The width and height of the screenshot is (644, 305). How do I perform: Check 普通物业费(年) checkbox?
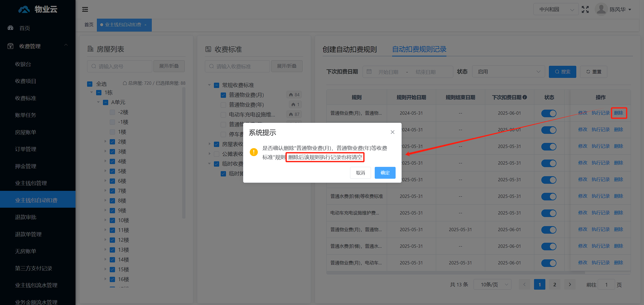pyautogui.click(x=223, y=105)
